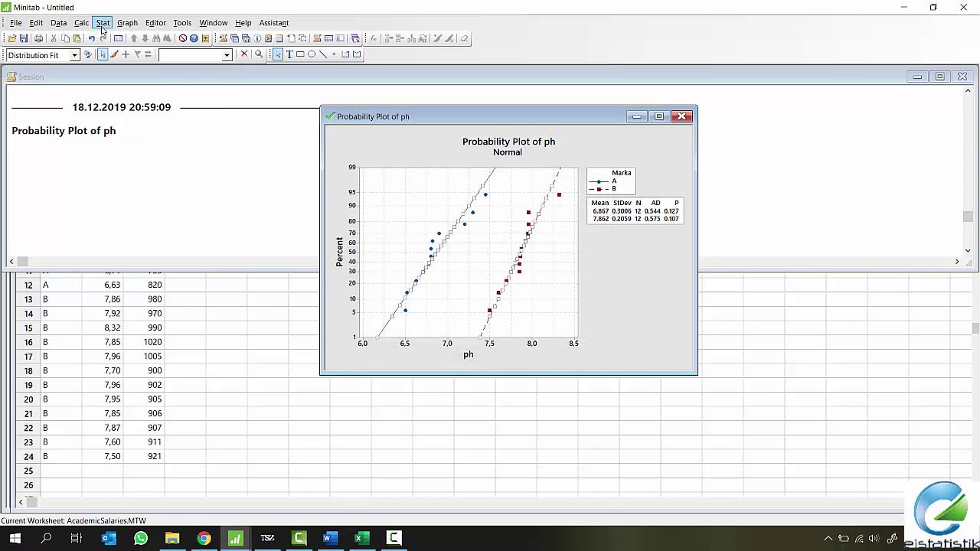Click the Open Project folder icon
The height and width of the screenshot is (551, 980).
[x=12, y=38]
